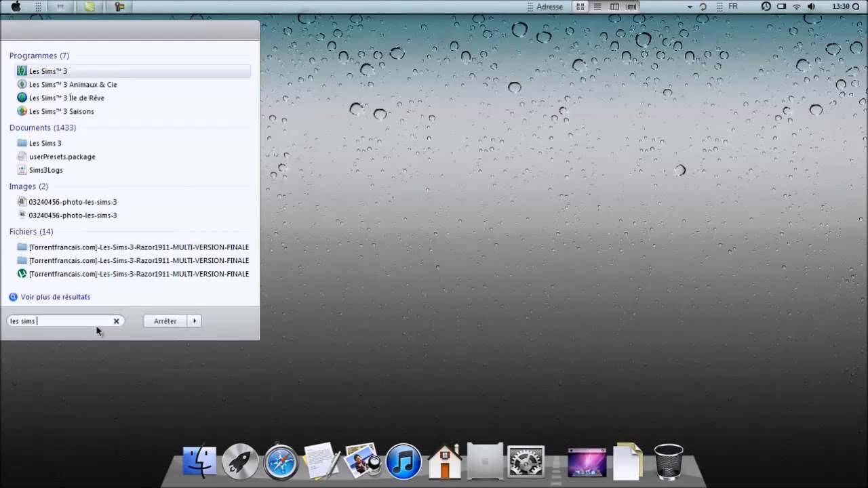Open the desktop wallpaper stack in dock
The width and height of the screenshot is (868, 488).
coord(587,462)
